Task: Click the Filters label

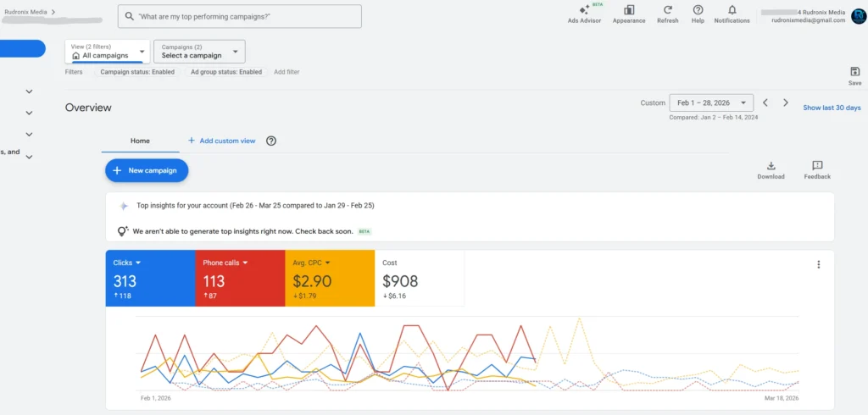Action: tap(74, 72)
